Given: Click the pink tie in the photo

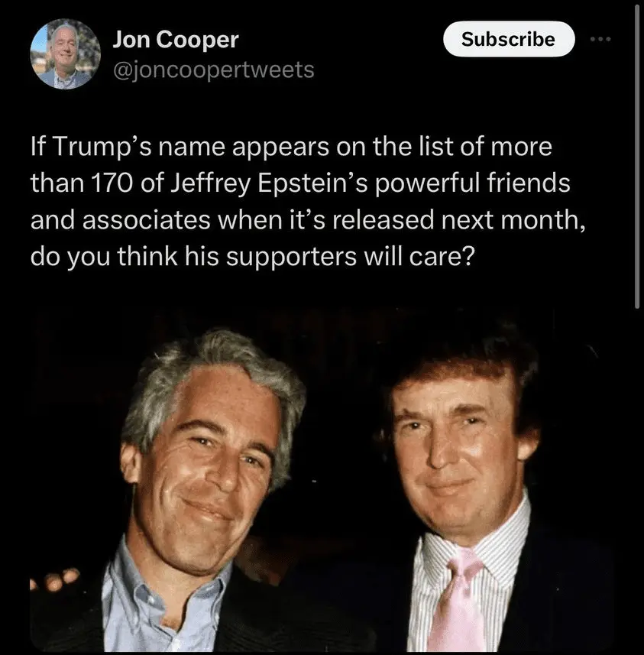Looking at the screenshot, I should click(x=458, y=601).
